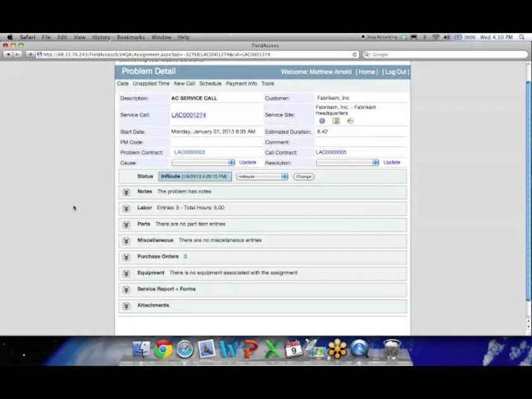This screenshot has height=399, width=532.
Task: Click the browser forward button
Action: click(x=17, y=54)
